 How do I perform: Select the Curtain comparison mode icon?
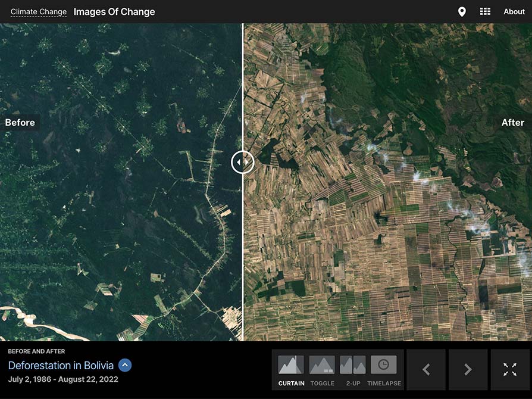point(289,364)
